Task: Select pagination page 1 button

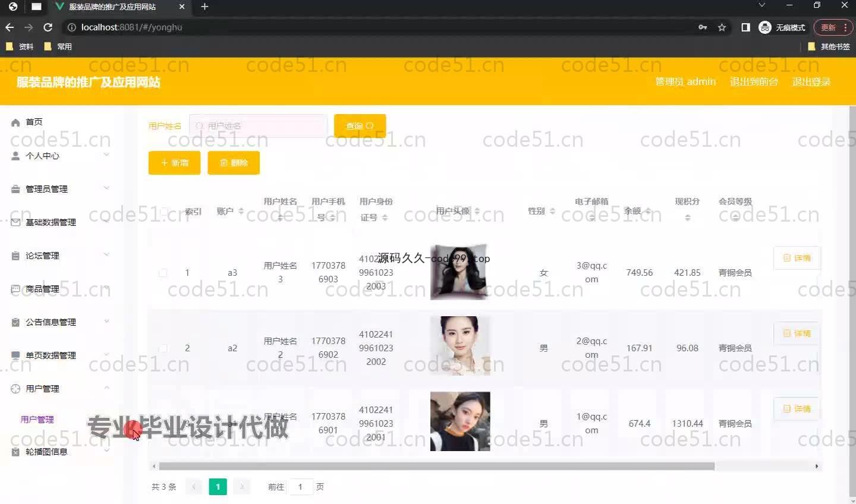Action: click(x=218, y=487)
